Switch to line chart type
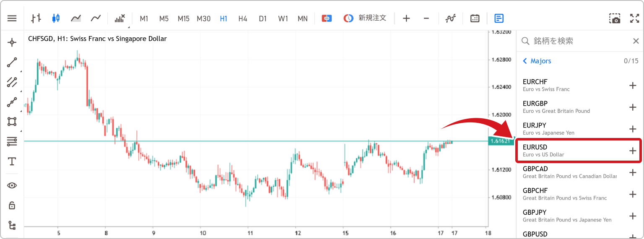Image resolution: width=644 pixels, height=239 pixels. pos(96,18)
